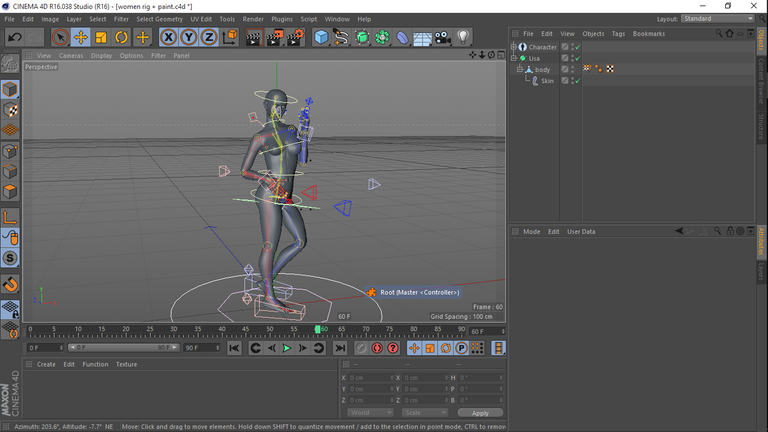Open the Material Manager Create menu

[x=46, y=364]
